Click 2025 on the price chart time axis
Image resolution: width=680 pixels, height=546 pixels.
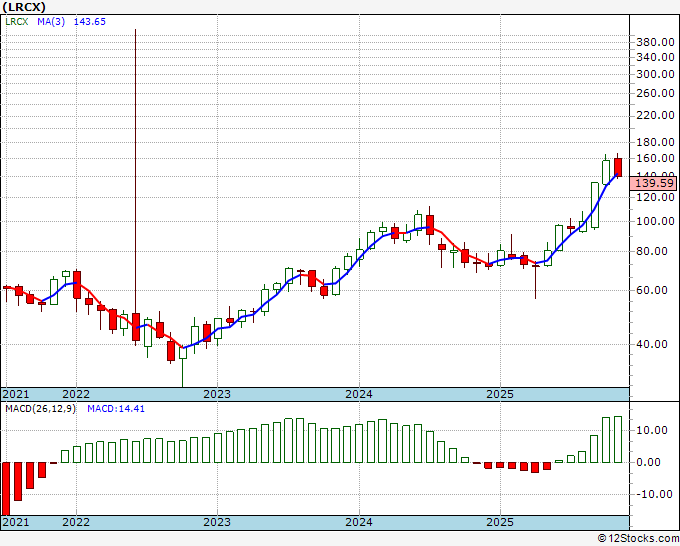500,394
